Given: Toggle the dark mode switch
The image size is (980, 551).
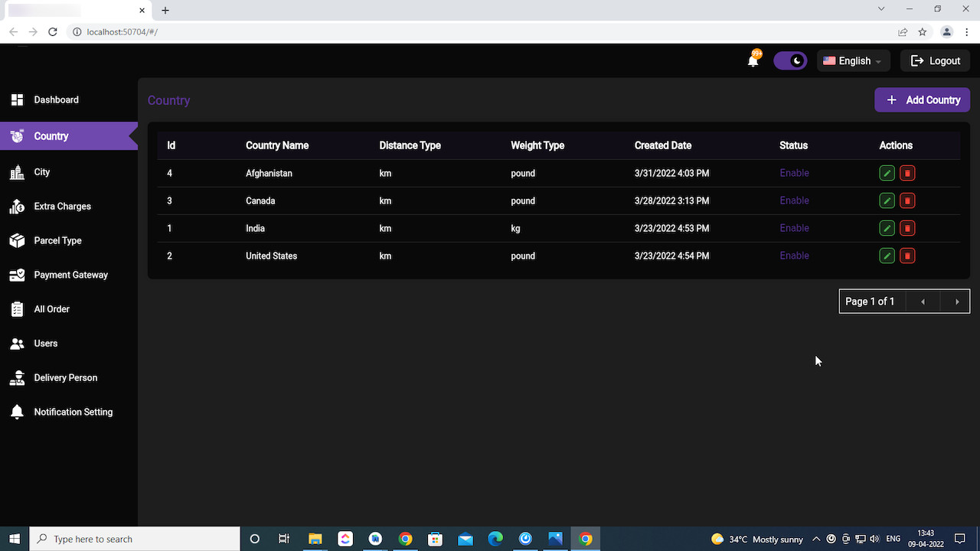Looking at the screenshot, I should pos(790,61).
